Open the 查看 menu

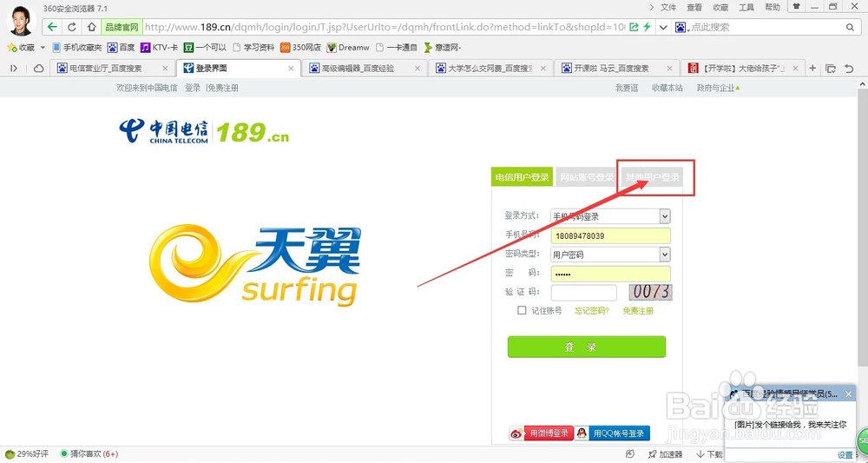[x=694, y=7]
